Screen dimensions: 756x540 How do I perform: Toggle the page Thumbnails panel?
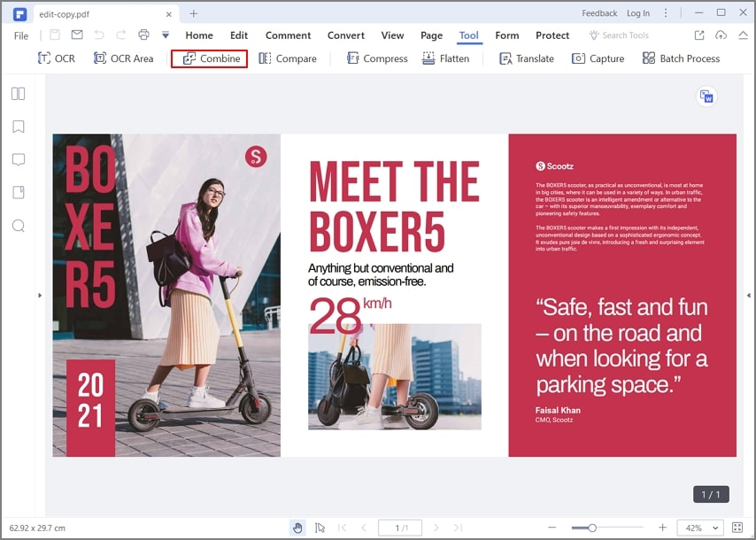[19, 93]
